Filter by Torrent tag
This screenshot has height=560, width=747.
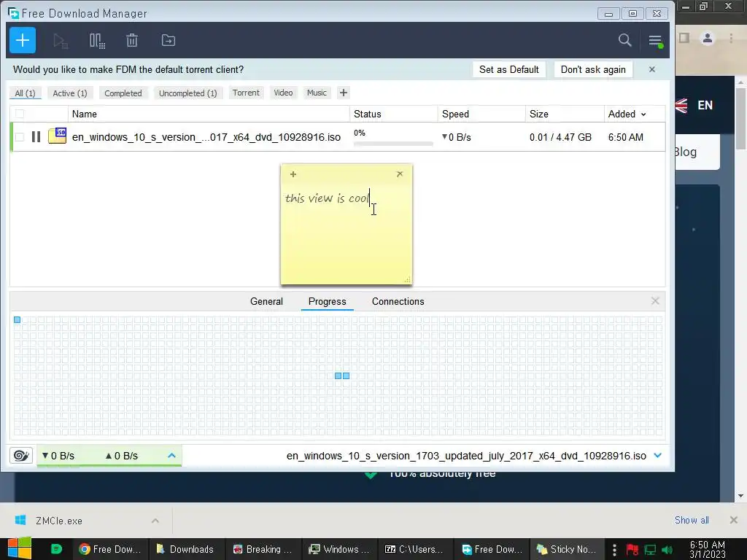click(x=247, y=93)
